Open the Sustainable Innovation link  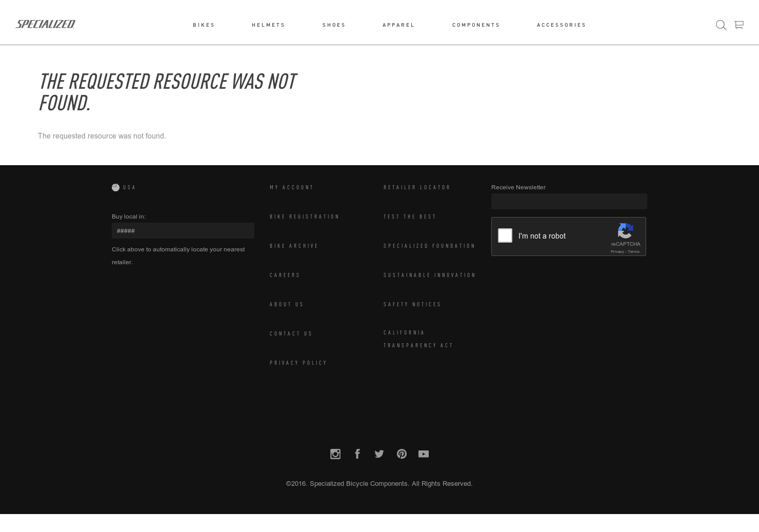430,275
